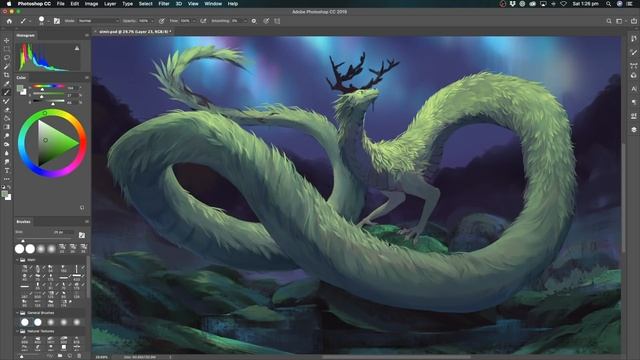Click foreground color swatch in toolbar

pyautogui.click(x=4, y=194)
